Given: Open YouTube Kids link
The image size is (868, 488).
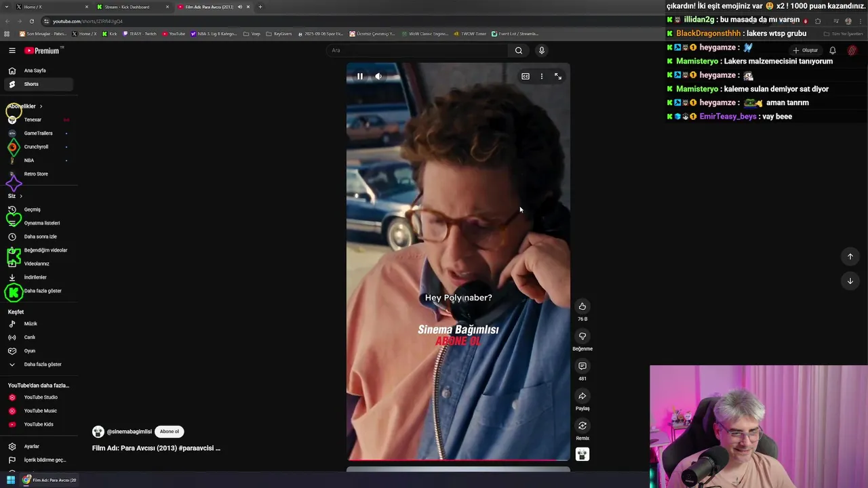Looking at the screenshot, I should (x=38, y=424).
